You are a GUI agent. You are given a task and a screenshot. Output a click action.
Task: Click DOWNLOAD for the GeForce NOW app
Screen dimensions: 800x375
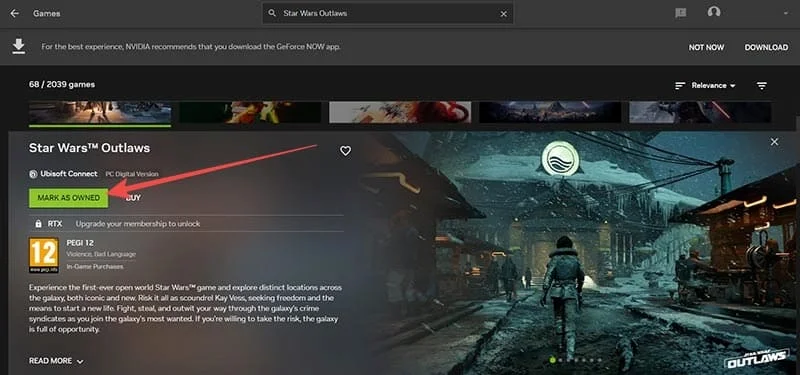pyautogui.click(x=766, y=47)
